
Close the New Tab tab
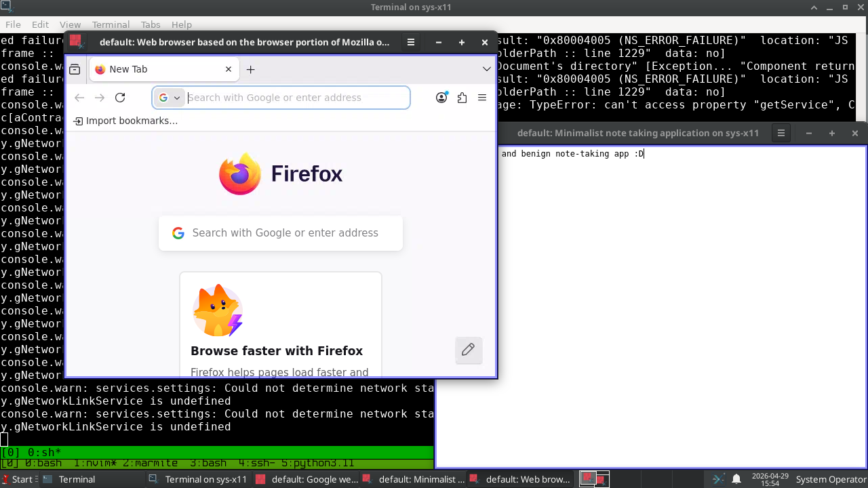coord(229,69)
